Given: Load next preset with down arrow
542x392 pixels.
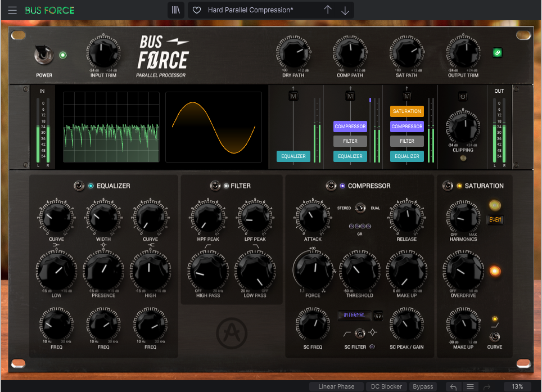Looking at the screenshot, I should pos(345,10).
